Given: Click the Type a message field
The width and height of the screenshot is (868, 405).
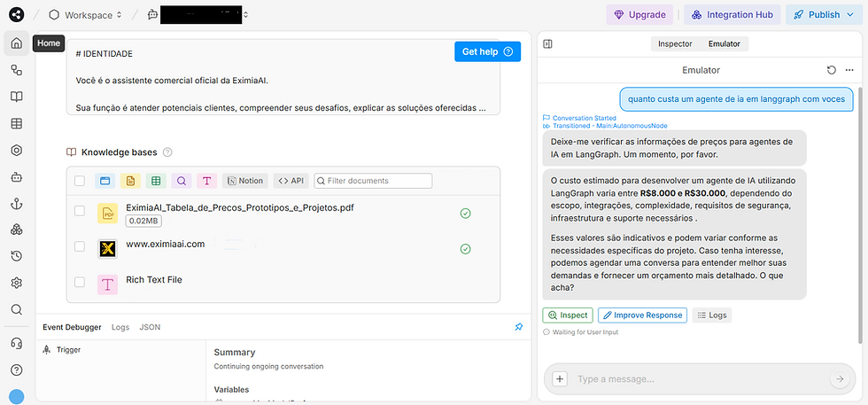Looking at the screenshot, I should coord(701,379).
